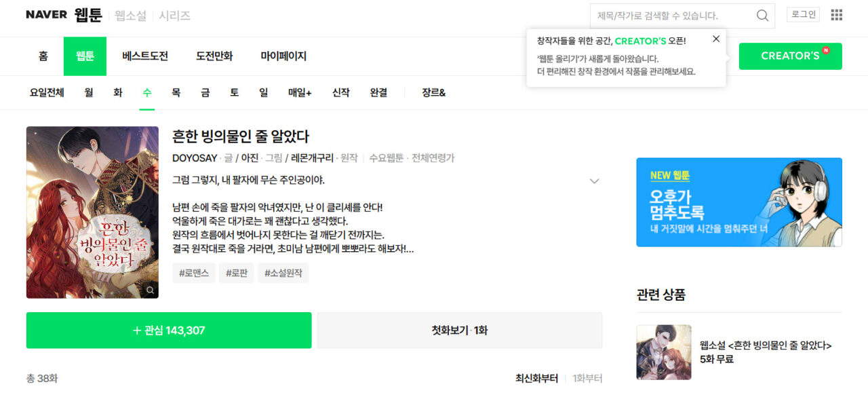
Task: Open the apps grid menu icon
Action: (837, 15)
